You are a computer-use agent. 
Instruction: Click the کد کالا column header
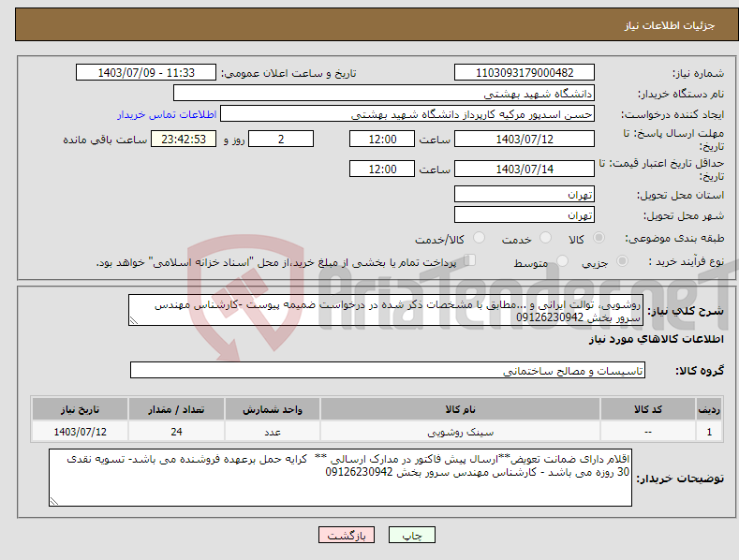[x=647, y=409]
